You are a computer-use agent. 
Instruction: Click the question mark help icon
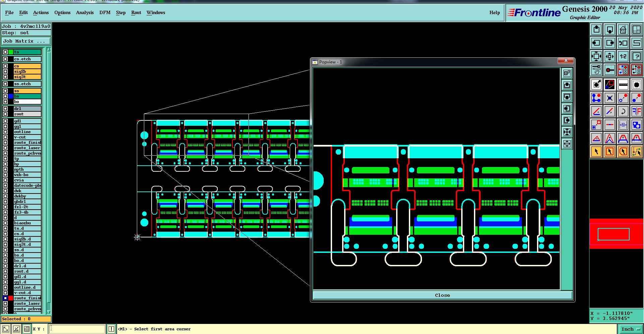[637, 56]
